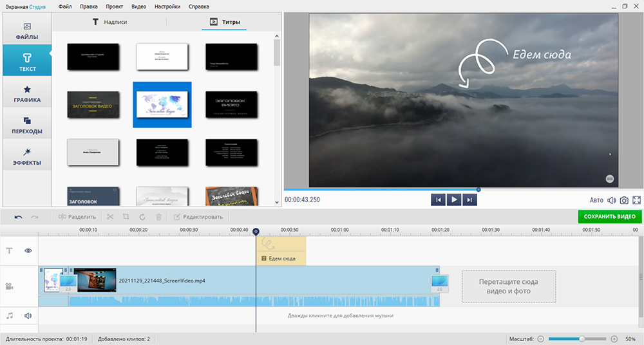Click the round options icon in the preview corner
Image resolution: width=644 pixels, height=345 pixels.
610,179
